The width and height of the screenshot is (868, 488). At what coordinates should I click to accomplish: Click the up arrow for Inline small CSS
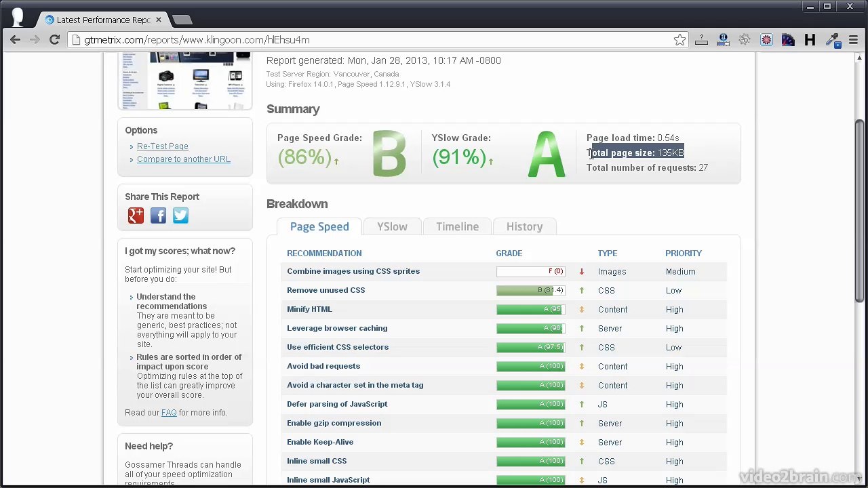(581, 462)
